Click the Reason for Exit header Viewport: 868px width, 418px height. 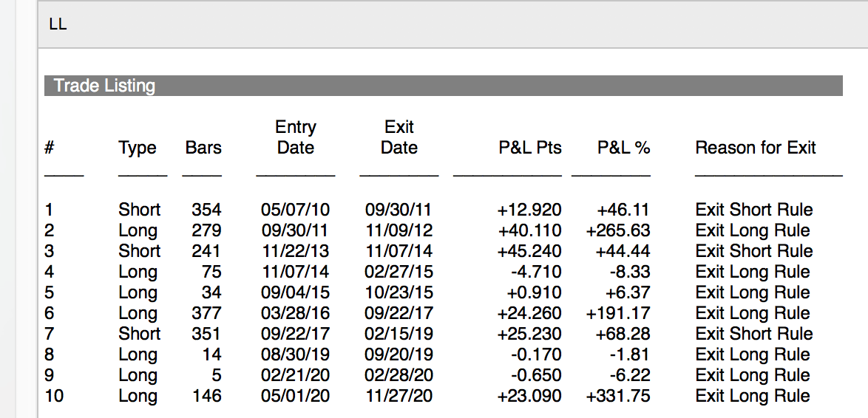click(x=755, y=148)
